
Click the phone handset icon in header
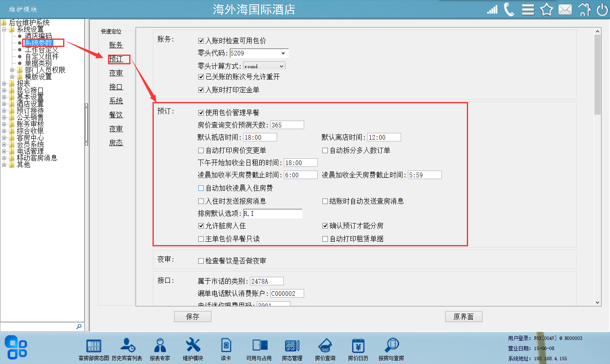click(509, 9)
